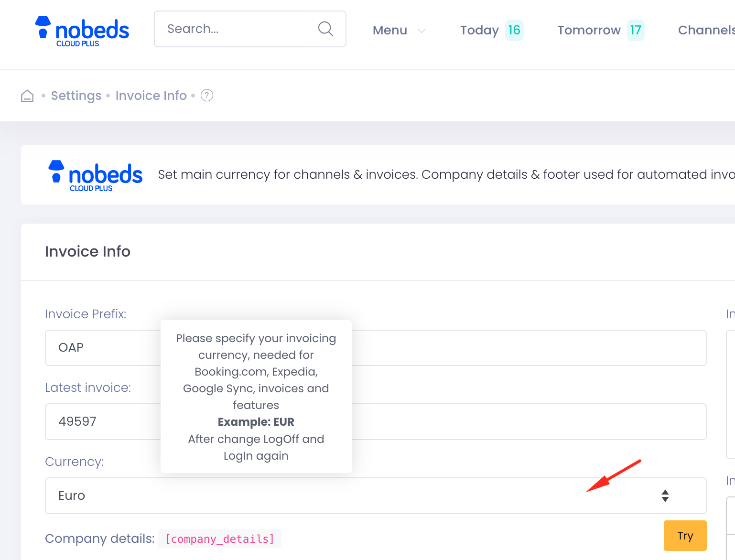This screenshot has width=735, height=560.
Task: Click the Today navigation item
Action: click(479, 30)
